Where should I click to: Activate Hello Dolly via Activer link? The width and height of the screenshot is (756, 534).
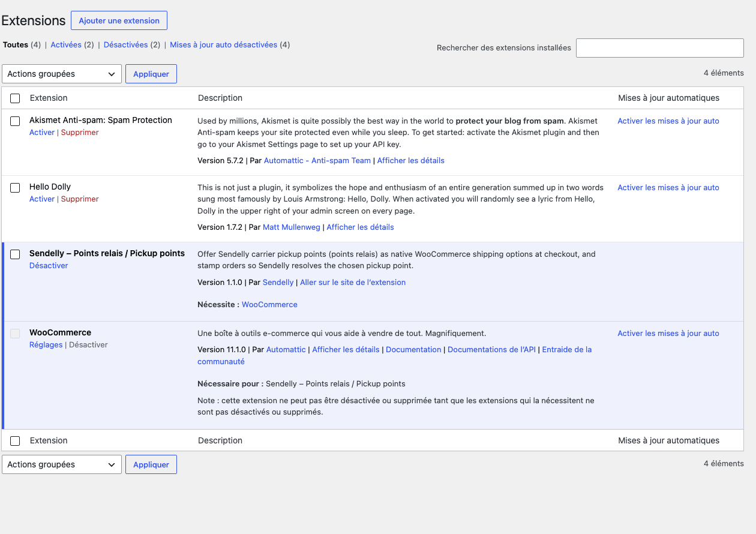(x=42, y=199)
